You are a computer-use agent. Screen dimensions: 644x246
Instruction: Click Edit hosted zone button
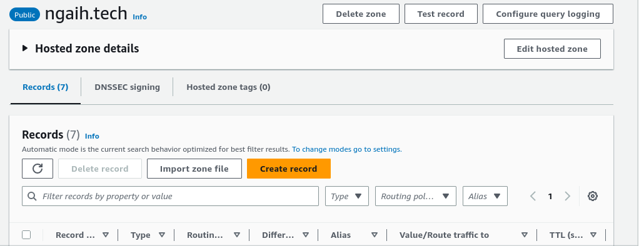click(x=552, y=49)
